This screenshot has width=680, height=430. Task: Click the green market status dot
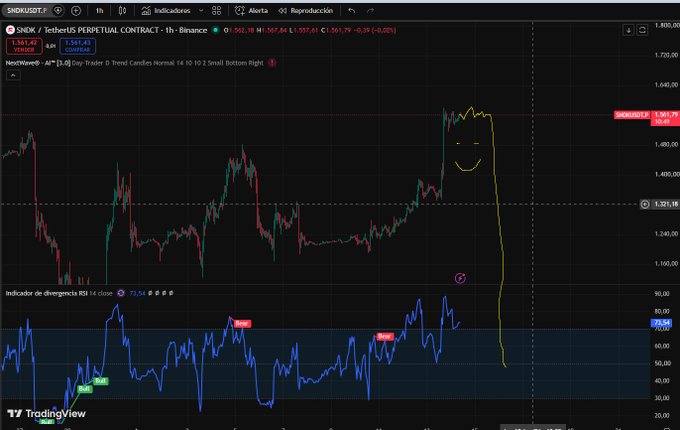[x=215, y=30]
